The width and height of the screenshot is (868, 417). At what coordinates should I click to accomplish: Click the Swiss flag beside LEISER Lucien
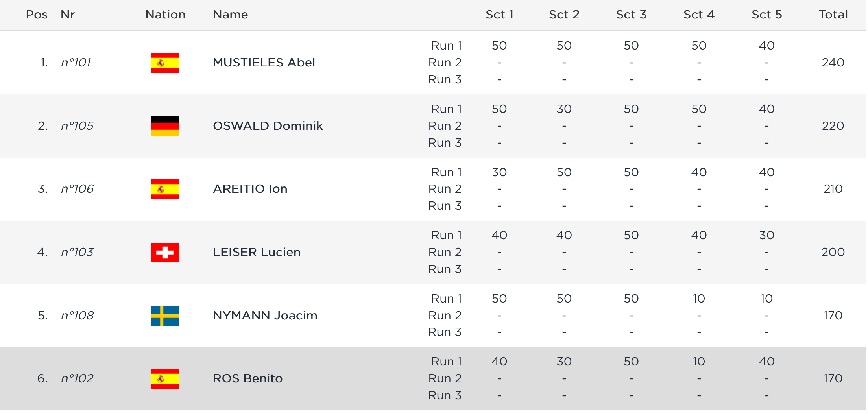click(165, 253)
